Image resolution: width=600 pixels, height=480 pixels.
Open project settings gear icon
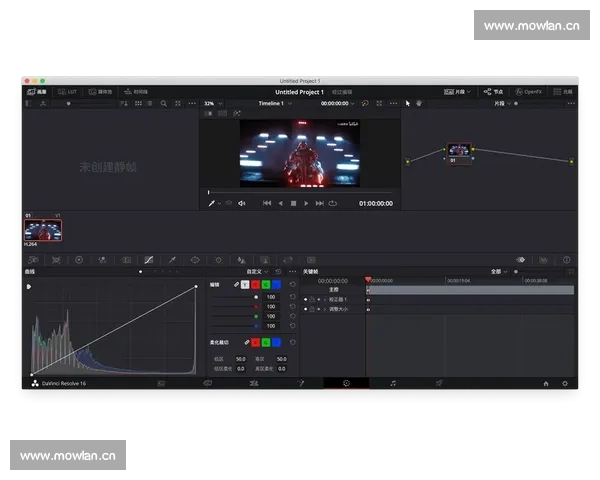pos(565,383)
